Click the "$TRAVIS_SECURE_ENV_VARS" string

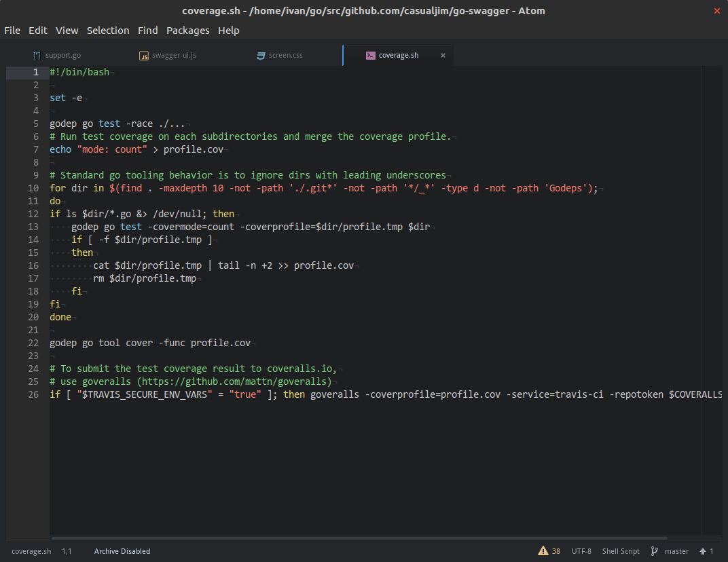[145, 394]
